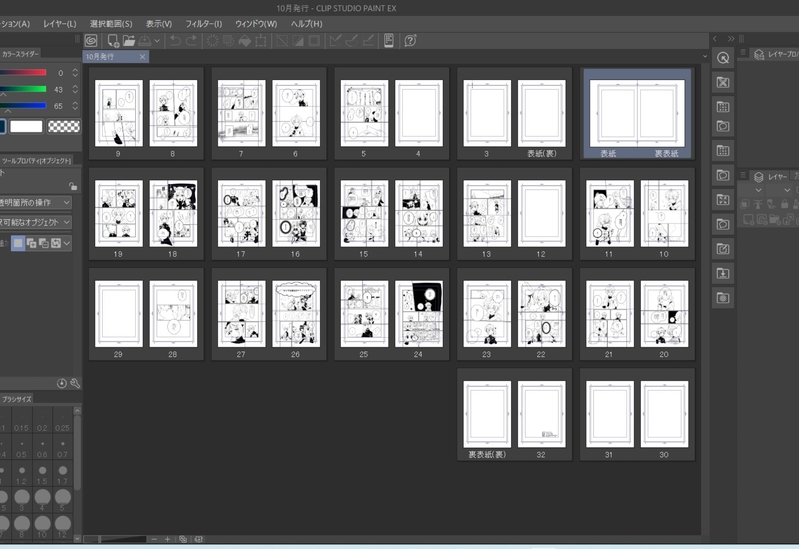
Task: Click material folder icon with expand arrows
Action: pos(723,200)
